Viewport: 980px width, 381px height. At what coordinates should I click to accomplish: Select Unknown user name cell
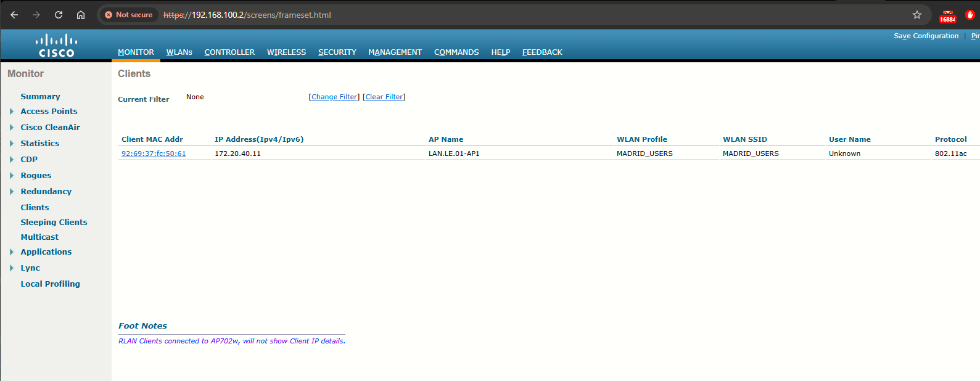pyautogui.click(x=844, y=154)
